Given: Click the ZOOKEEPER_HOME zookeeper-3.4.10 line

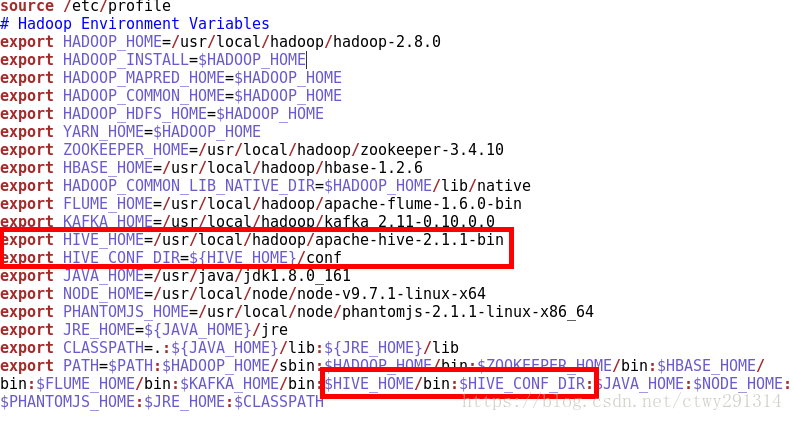Looking at the screenshot, I should click(x=252, y=150).
